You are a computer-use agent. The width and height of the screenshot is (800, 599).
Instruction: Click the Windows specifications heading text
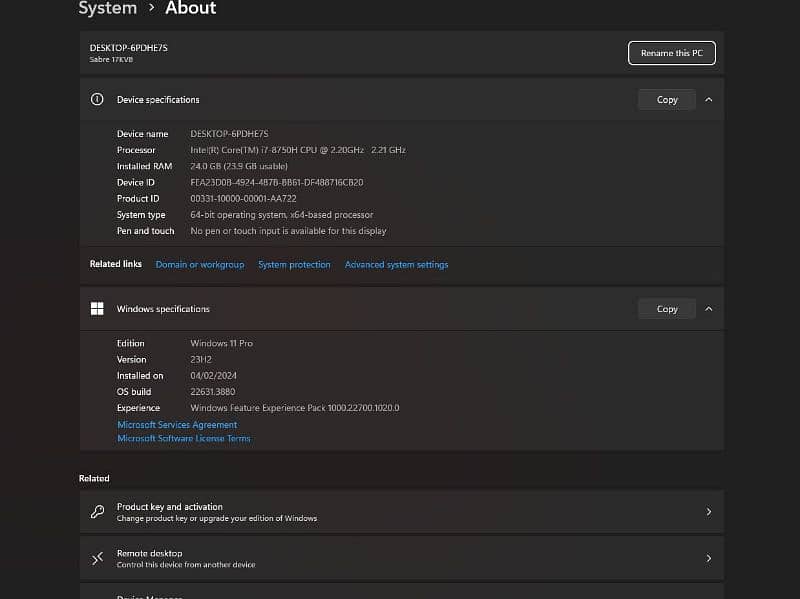[163, 309]
